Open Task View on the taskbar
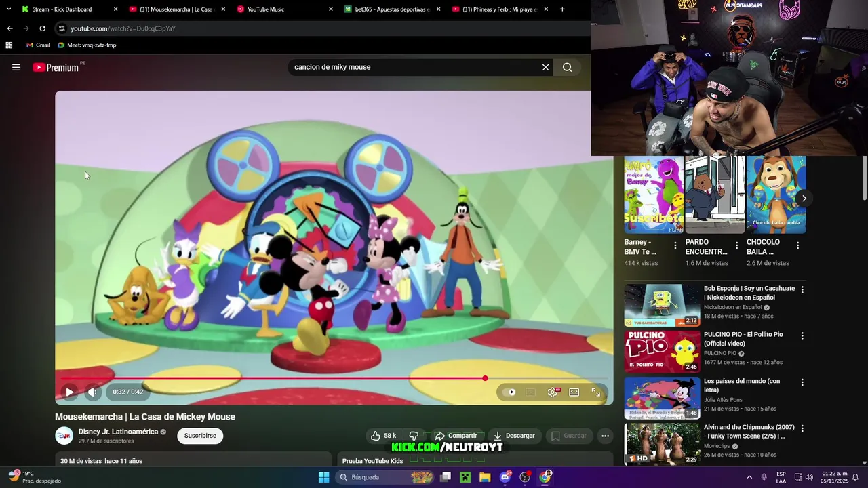Image resolution: width=868 pixels, height=488 pixels. (446, 477)
